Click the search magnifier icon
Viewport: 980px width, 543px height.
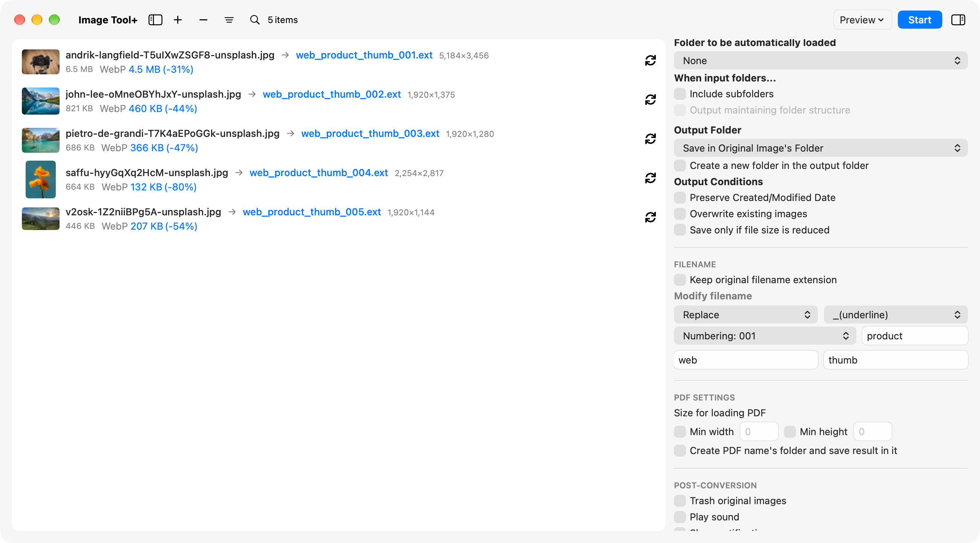pyautogui.click(x=255, y=20)
